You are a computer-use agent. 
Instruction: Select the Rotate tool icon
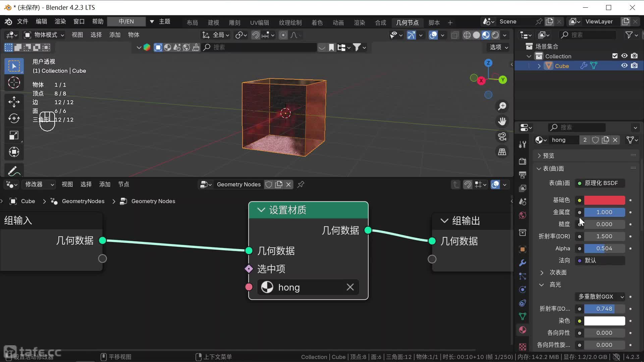click(x=14, y=118)
